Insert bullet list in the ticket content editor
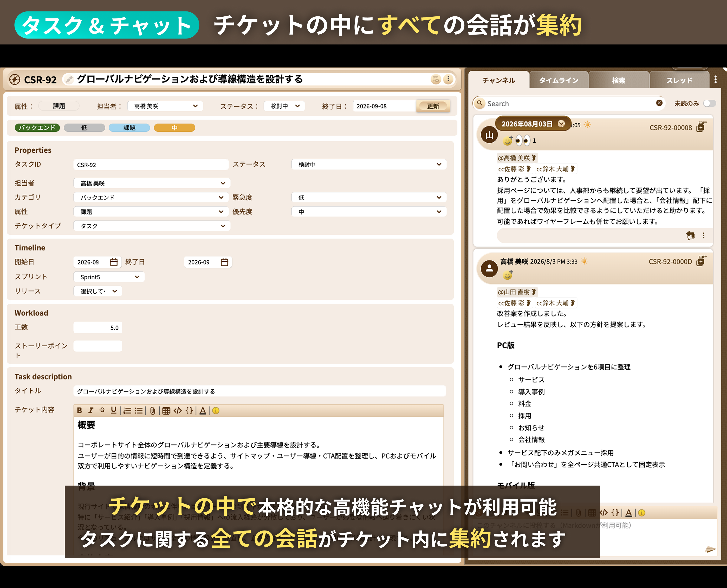Viewport: 727px width, 588px height. pos(139,411)
